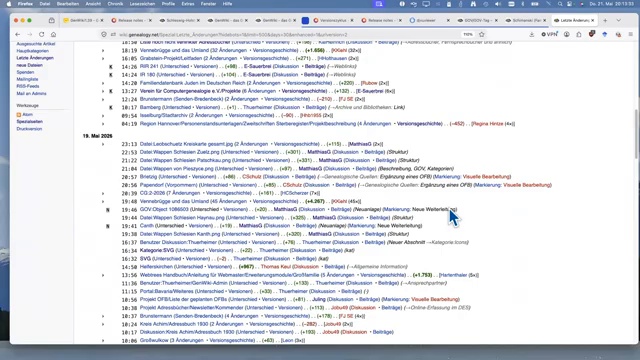
Task: Expand the 19:48 Vennebrügge und das Umland changes
Action: [x=103, y=202]
